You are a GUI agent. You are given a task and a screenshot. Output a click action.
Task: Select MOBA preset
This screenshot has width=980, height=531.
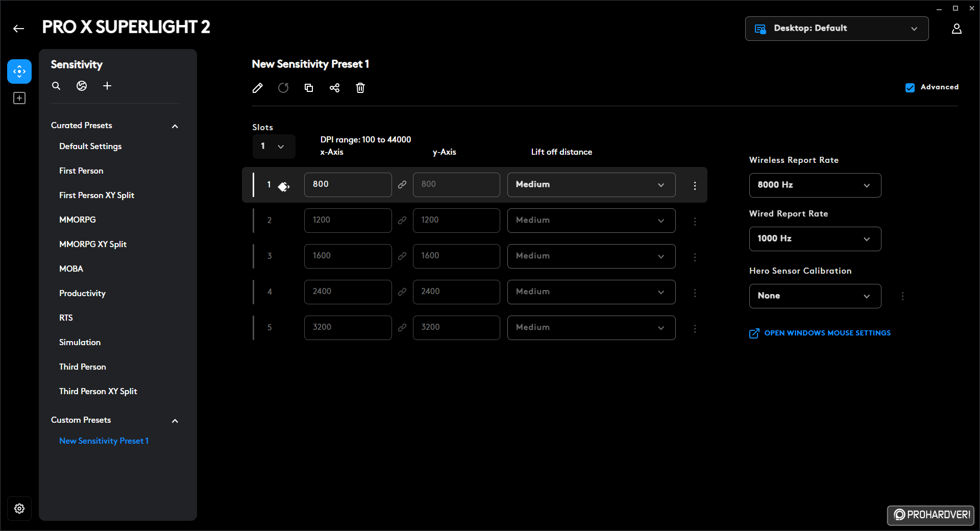tap(71, 269)
